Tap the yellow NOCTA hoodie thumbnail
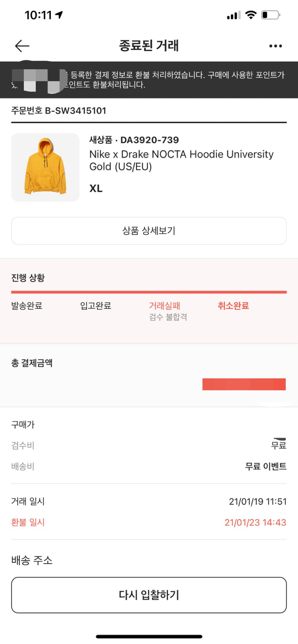This screenshot has width=298, height=644. tap(45, 167)
